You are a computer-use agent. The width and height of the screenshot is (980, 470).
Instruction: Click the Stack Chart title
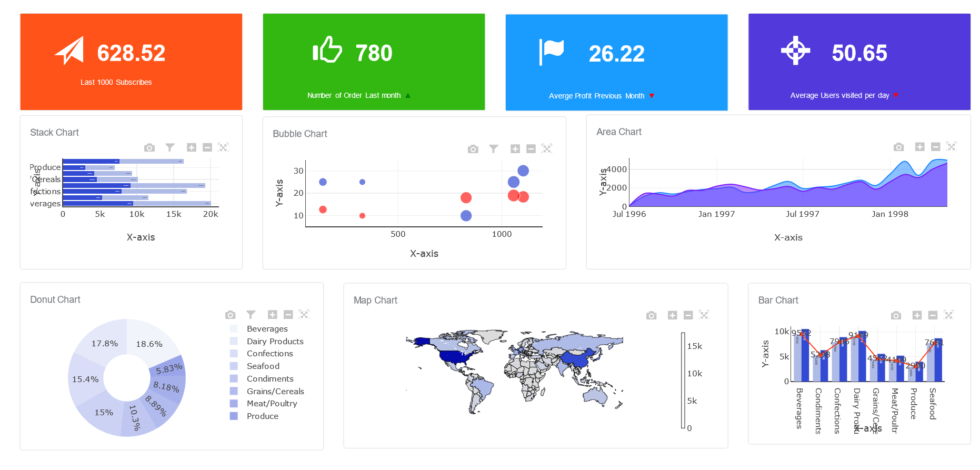tap(54, 133)
